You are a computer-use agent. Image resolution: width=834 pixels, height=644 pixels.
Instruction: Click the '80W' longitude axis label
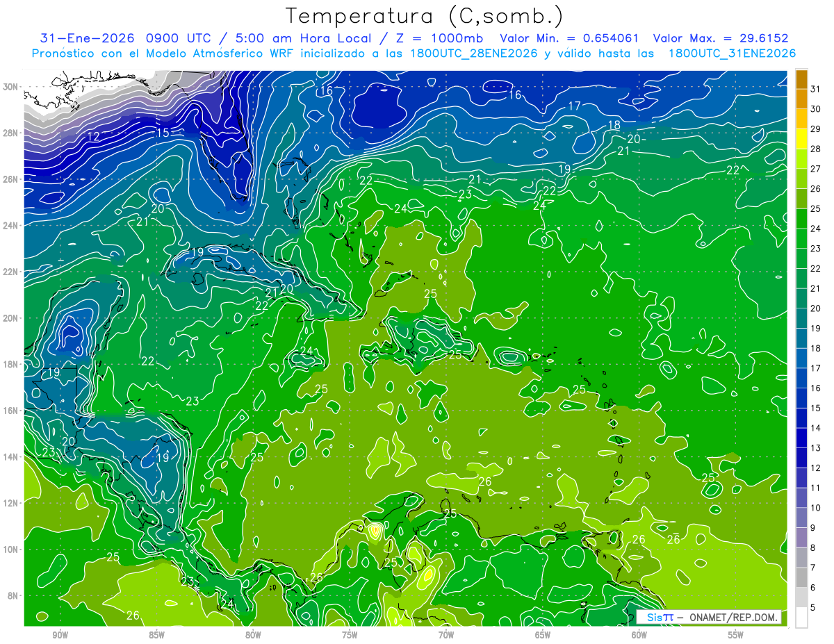click(x=253, y=635)
